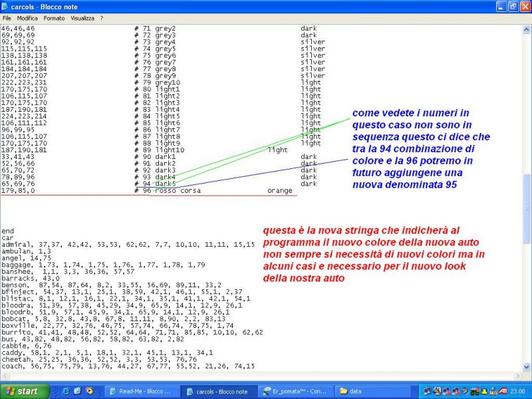Click the ATI tray icon
Image resolution: width=532 pixels, height=399 pixels.
pos(504,391)
